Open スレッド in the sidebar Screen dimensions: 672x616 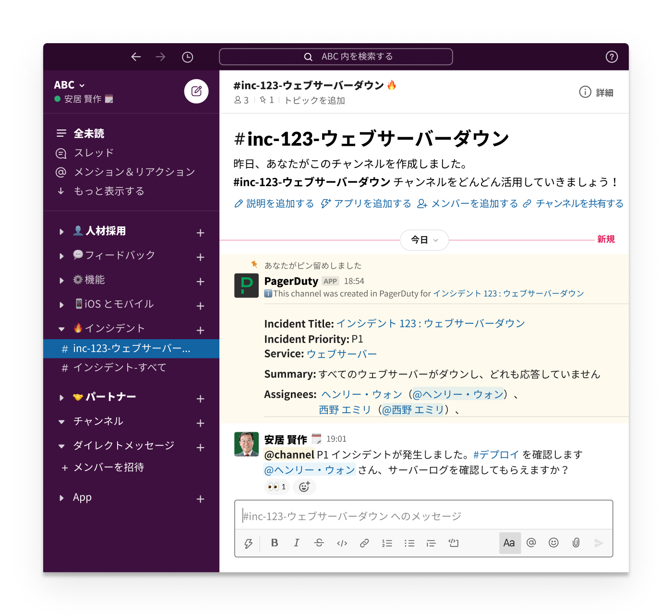(94, 153)
